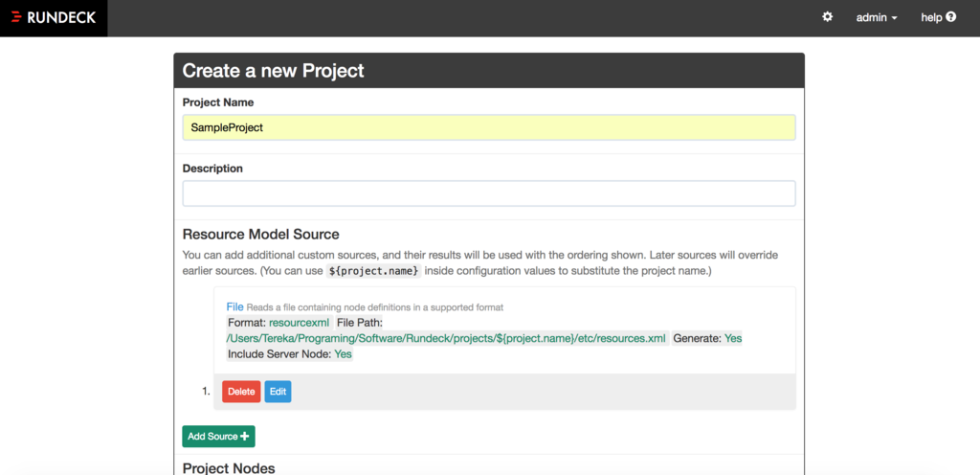Image resolution: width=980 pixels, height=475 pixels.
Task: Click the 'resourcexml' format value
Action: point(299,323)
